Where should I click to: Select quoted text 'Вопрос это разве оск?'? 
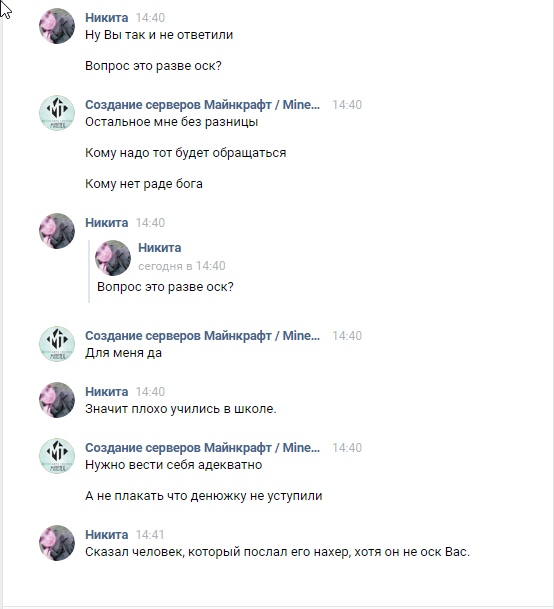click(165, 287)
